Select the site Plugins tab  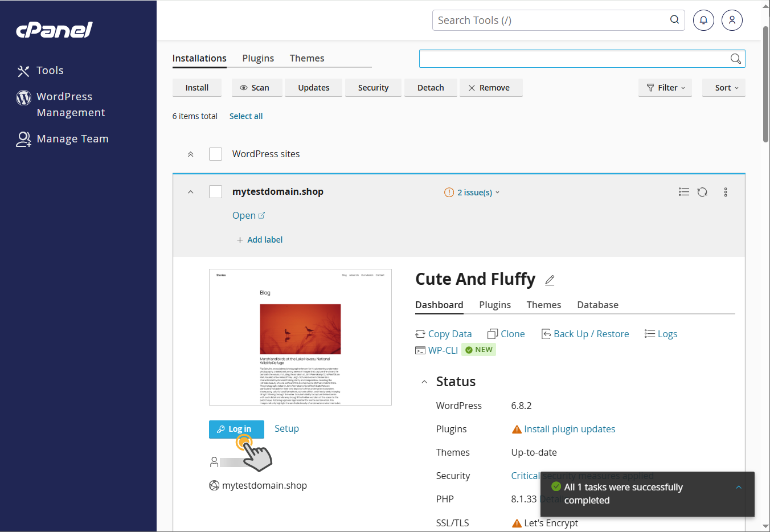495,305
